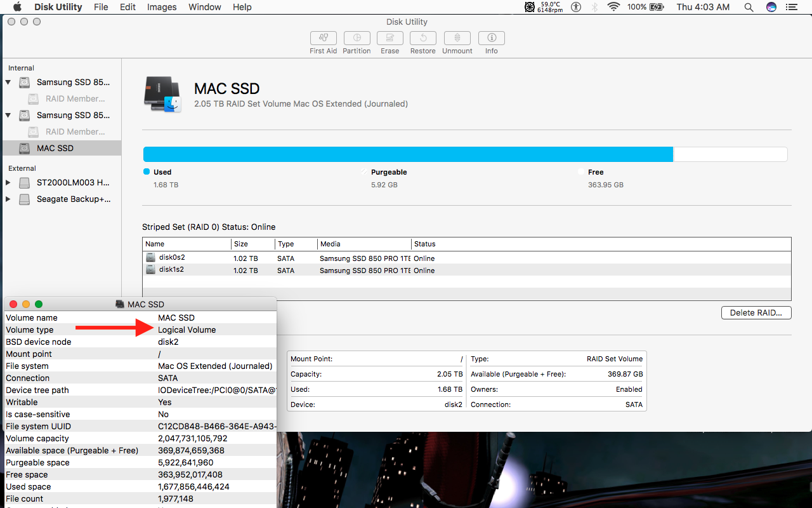Click the Device tree path value

(x=217, y=390)
